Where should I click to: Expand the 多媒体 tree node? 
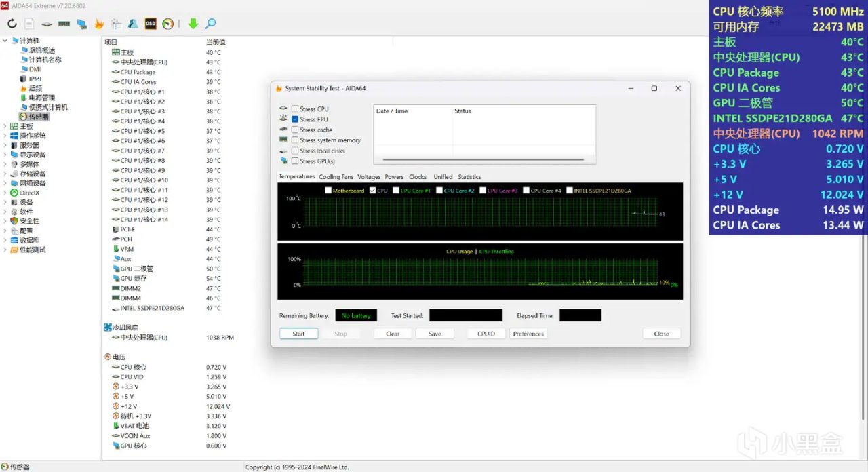[x=5, y=164]
